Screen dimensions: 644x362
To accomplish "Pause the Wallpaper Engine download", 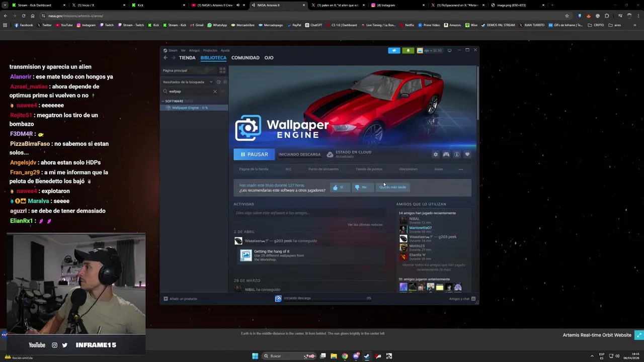I will pyautogui.click(x=254, y=154).
